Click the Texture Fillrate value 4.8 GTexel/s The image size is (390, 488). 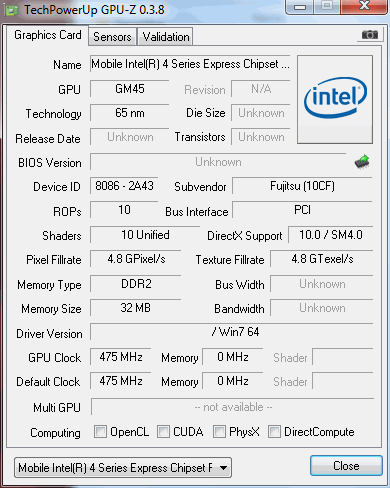click(x=322, y=259)
